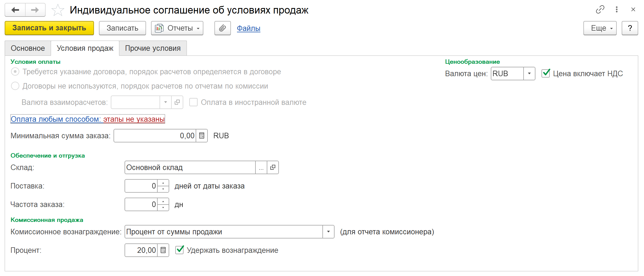Open the three-dot vertical options menu
644x276 pixels.
point(616,10)
